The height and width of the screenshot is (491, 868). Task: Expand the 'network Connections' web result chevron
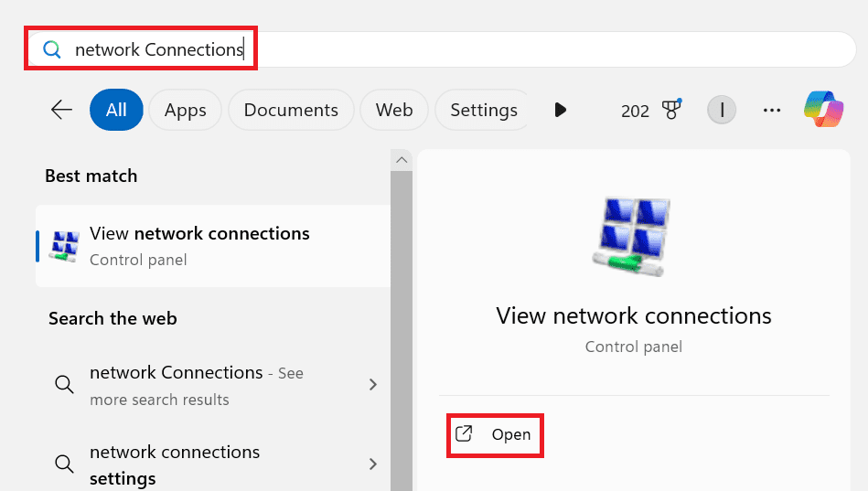(x=372, y=384)
